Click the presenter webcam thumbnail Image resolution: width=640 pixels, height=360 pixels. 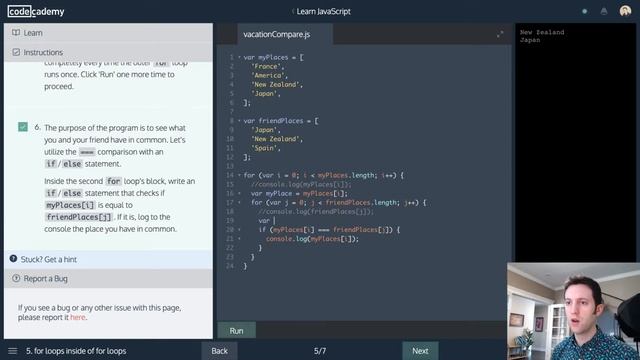pyautogui.click(x=573, y=311)
